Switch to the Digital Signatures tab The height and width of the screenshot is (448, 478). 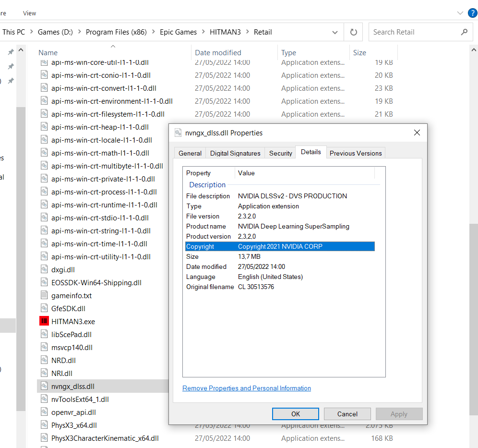pos(235,153)
